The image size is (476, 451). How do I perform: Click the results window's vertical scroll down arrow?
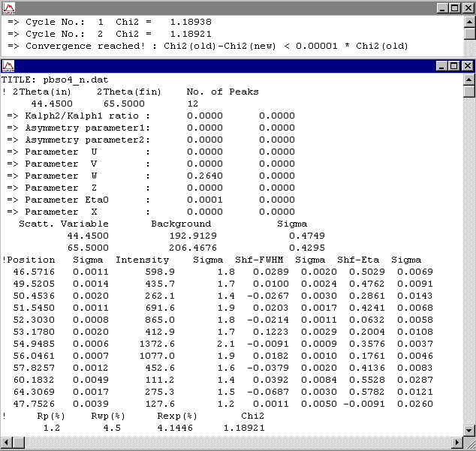coord(469,428)
